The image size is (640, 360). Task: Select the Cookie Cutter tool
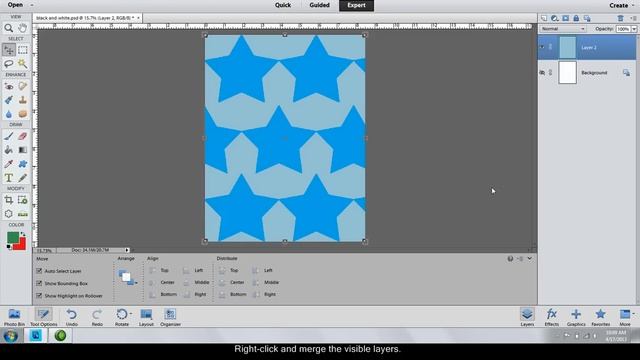point(9,214)
